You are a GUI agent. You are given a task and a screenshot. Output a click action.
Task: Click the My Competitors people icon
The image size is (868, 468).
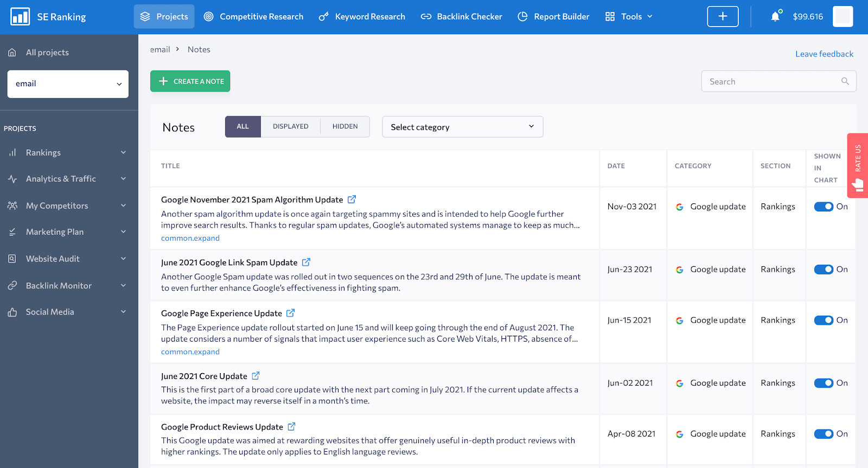point(12,206)
